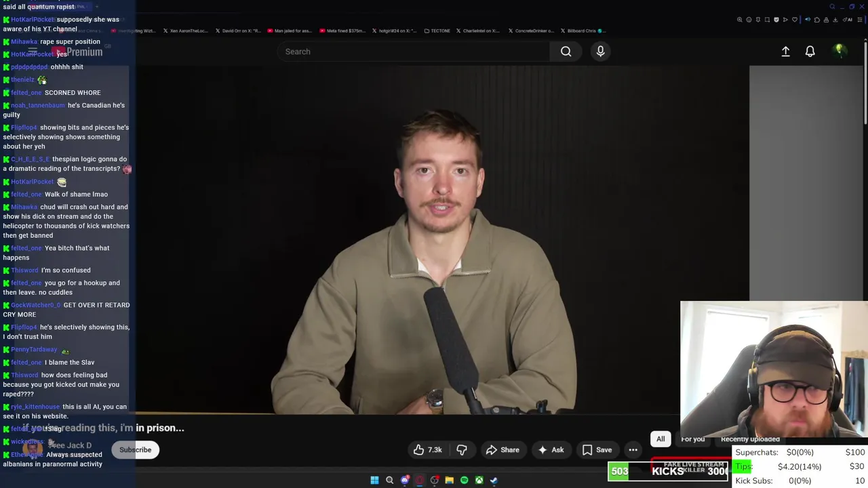Image resolution: width=868 pixels, height=488 pixels.
Task: Click the Share button under video
Action: coord(502,449)
